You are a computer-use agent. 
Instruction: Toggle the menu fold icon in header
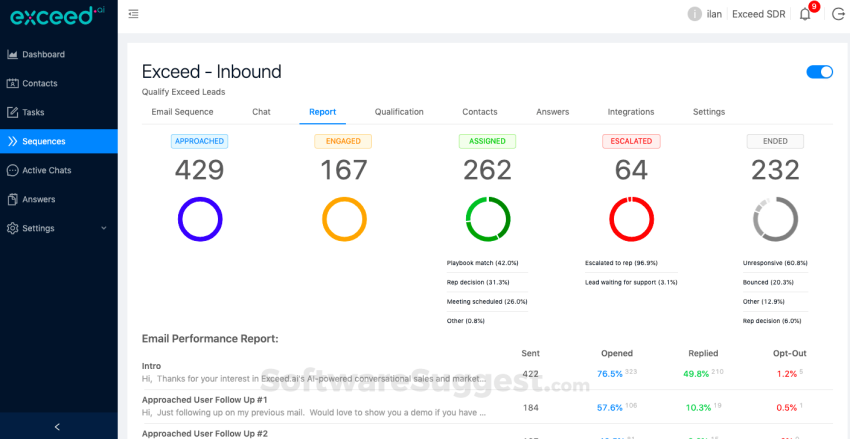[x=133, y=14]
